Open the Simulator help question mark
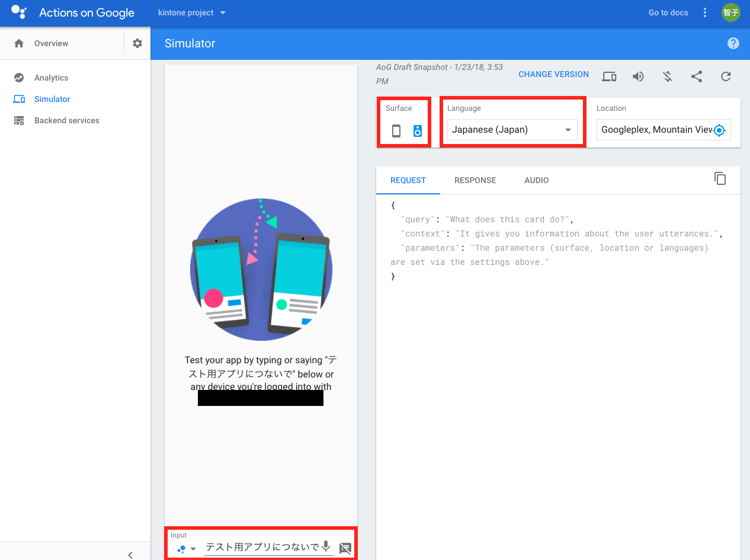 (733, 43)
